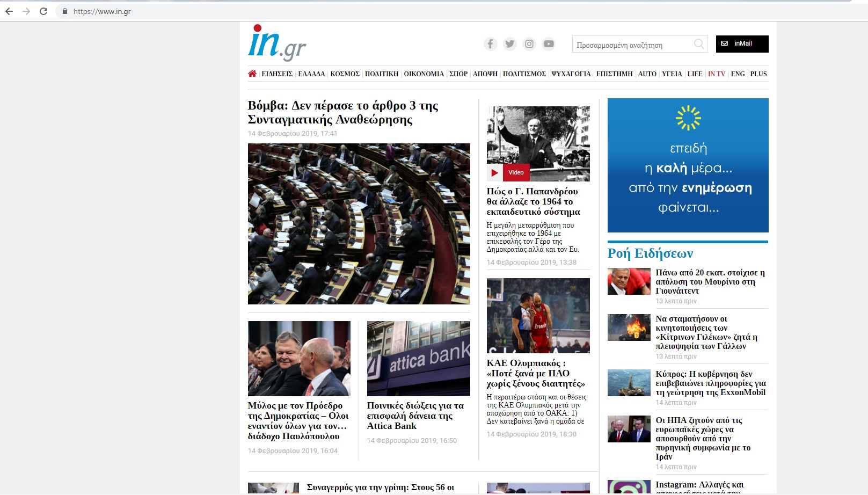Open ΚΑΕ Ολυμπιακός headline link

536,373
